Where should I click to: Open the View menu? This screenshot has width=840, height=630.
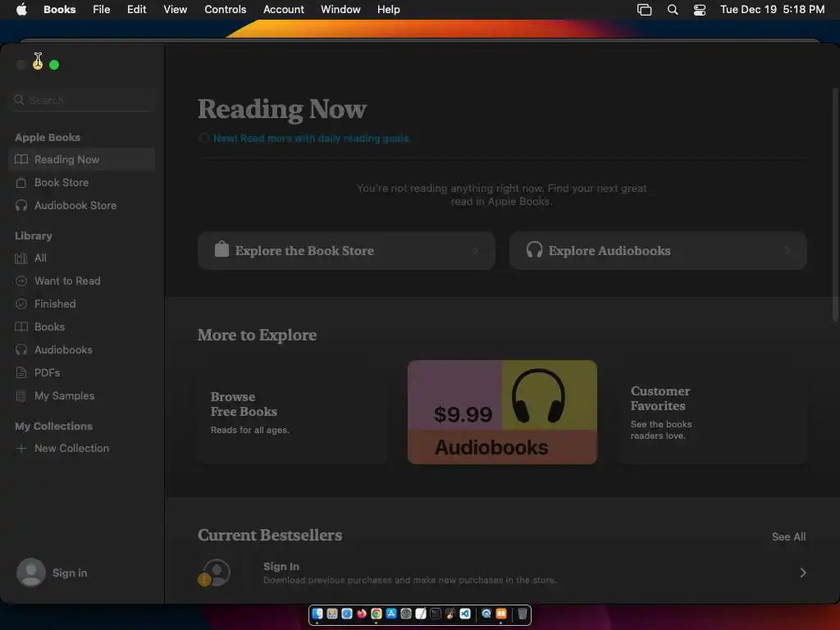pos(176,10)
